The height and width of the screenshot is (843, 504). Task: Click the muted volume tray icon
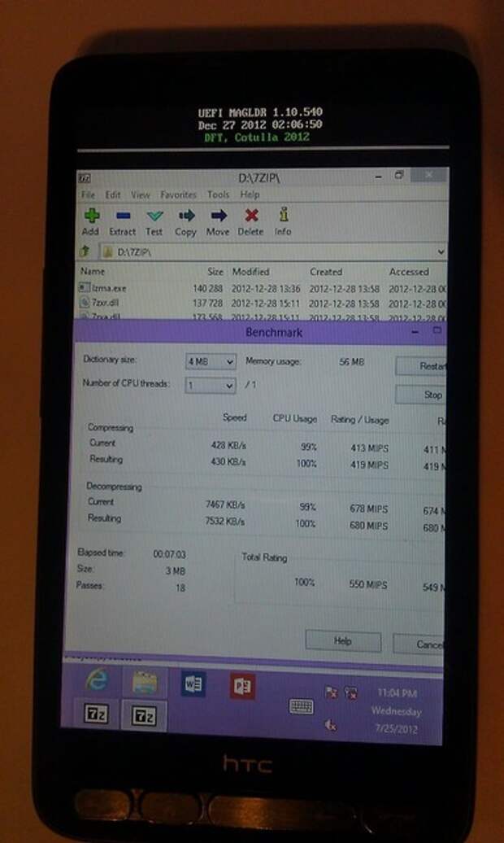tap(330, 725)
